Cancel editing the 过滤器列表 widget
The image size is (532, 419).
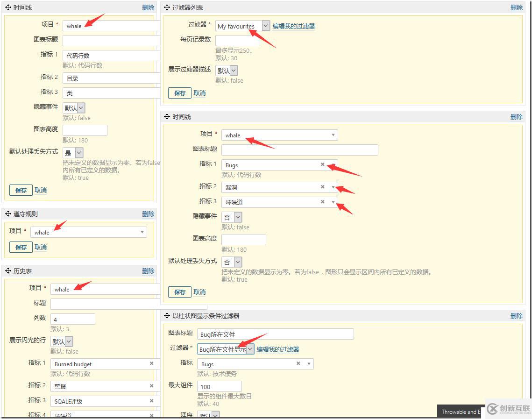(x=199, y=93)
